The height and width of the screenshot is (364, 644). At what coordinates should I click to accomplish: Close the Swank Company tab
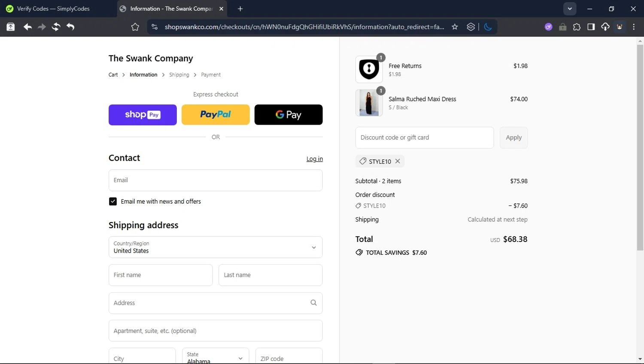click(221, 9)
